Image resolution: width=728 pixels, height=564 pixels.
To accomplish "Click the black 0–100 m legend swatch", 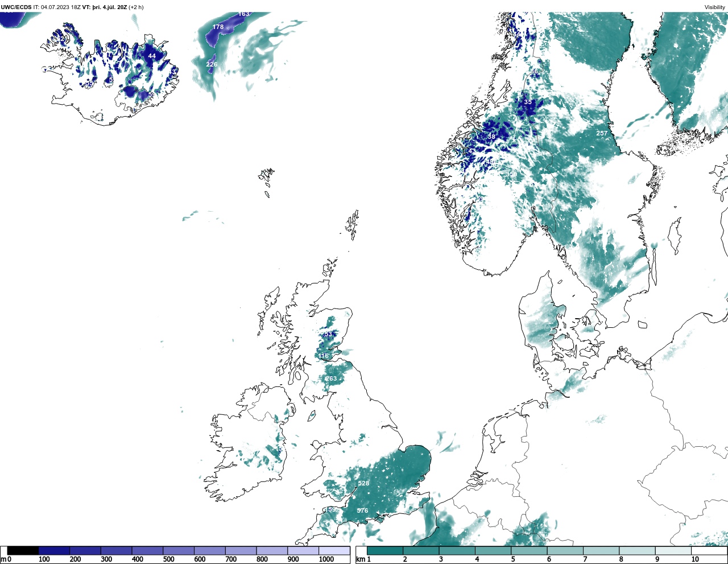I will pos(23,551).
